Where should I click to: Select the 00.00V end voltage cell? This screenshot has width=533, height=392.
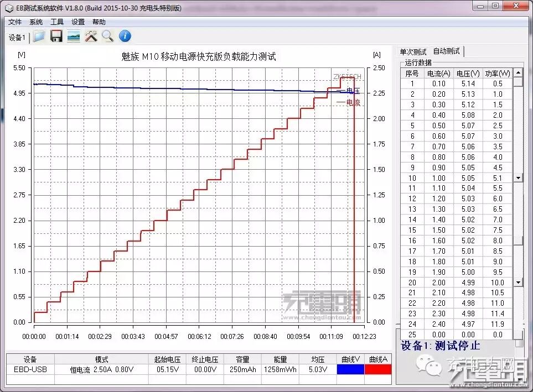[x=205, y=369]
